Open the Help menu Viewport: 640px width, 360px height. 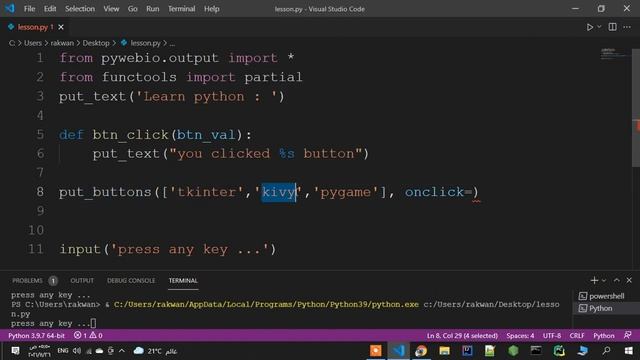coord(211,9)
